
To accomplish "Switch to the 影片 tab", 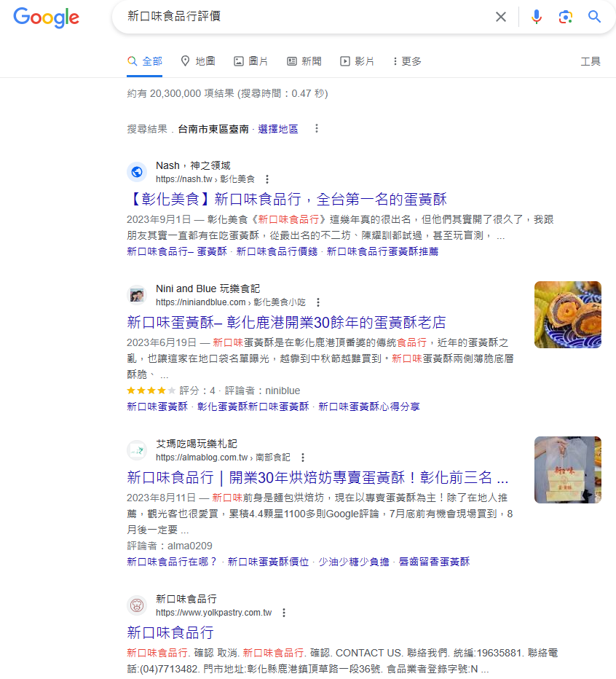I will coord(357,61).
